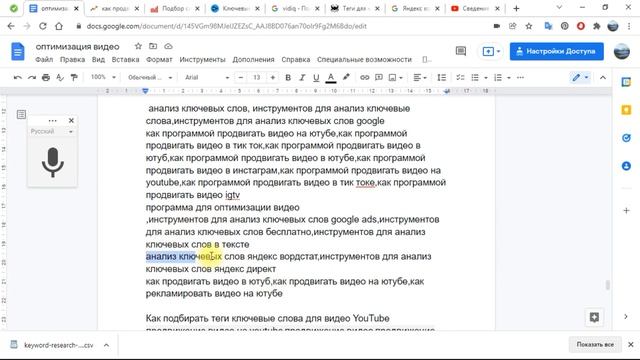Open the numbered list dropdown arrow
The width and height of the screenshot is (640, 360).
click(509, 78)
